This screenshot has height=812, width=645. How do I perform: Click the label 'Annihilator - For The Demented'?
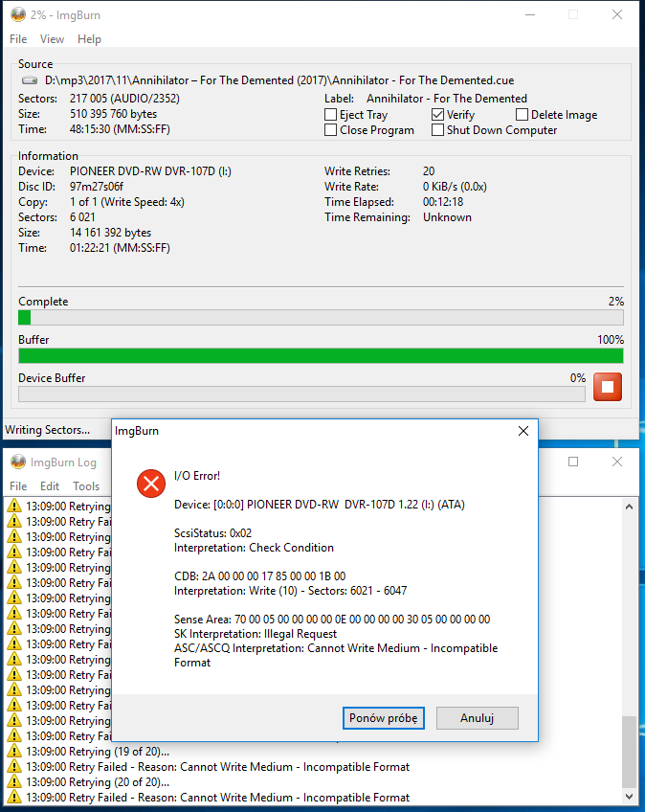tap(447, 99)
